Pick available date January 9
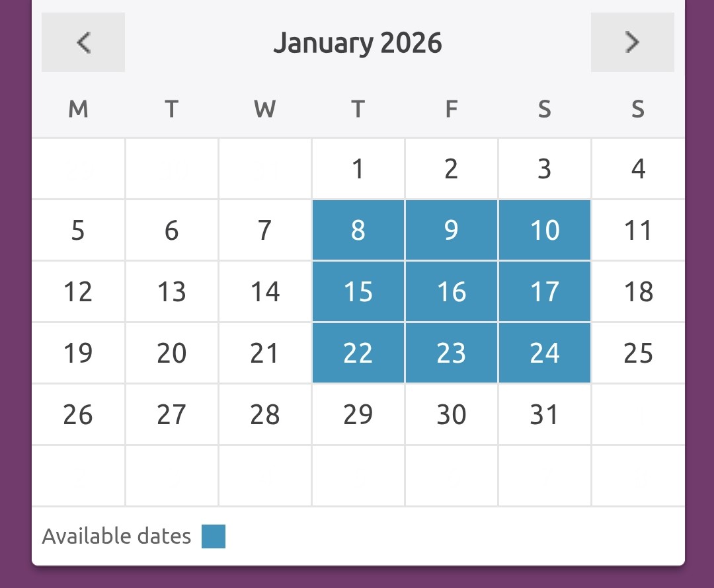Screen dimensions: 714x588 (452, 231)
